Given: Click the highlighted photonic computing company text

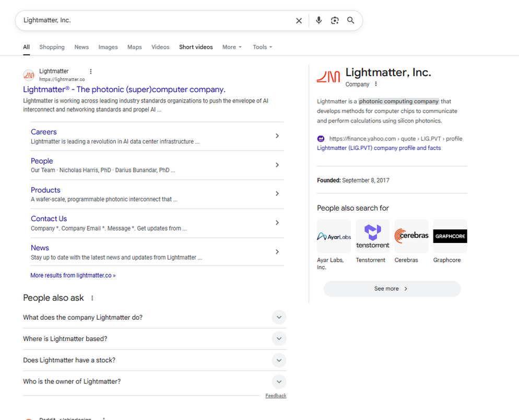Looking at the screenshot, I should (x=399, y=101).
